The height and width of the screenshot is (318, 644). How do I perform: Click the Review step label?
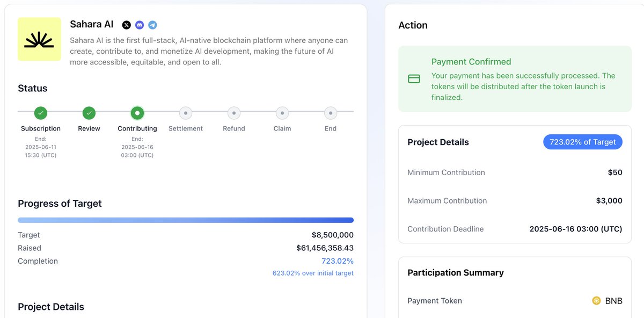(89, 128)
